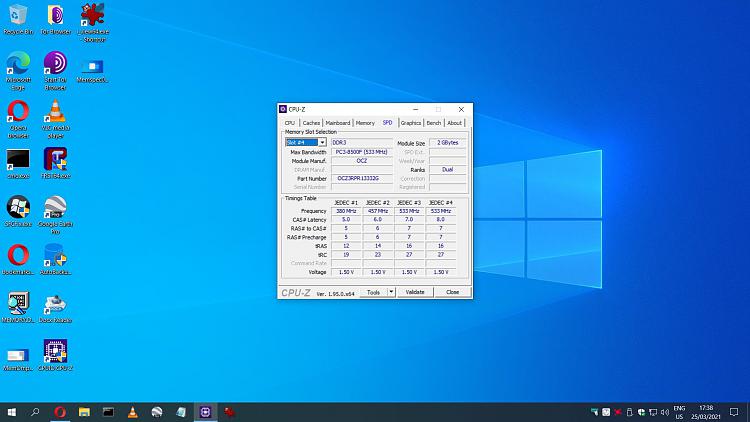Minimize the CPU-Z window
This screenshot has width=750, height=422.
coord(416,110)
